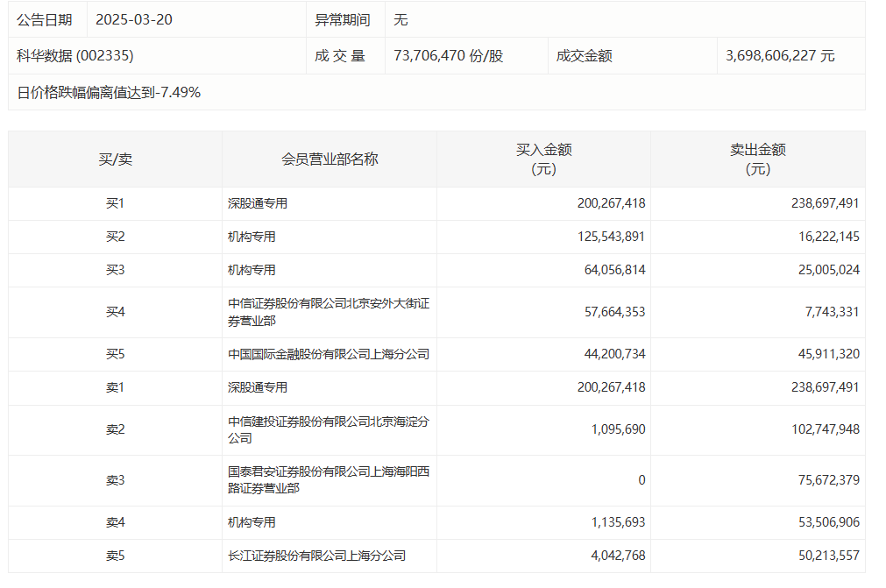Select buy amount 4,042,768
Viewport: 886px width, 588px height.
(618, 556)
